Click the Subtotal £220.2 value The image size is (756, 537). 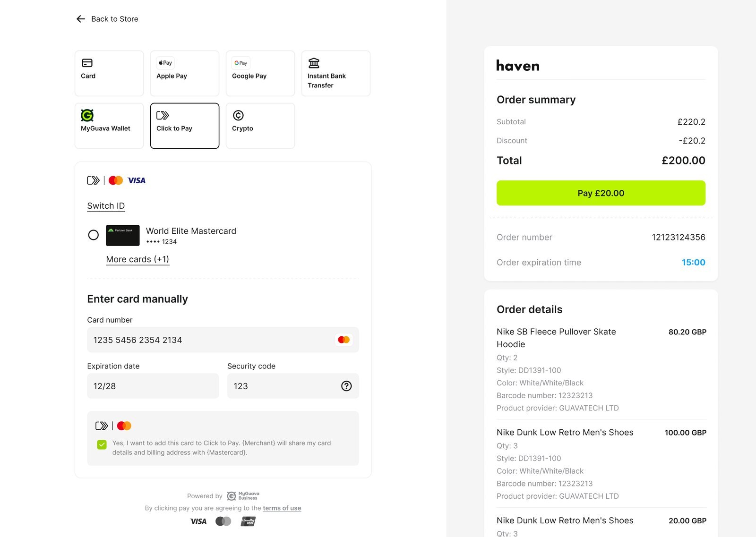coord(691,122)
